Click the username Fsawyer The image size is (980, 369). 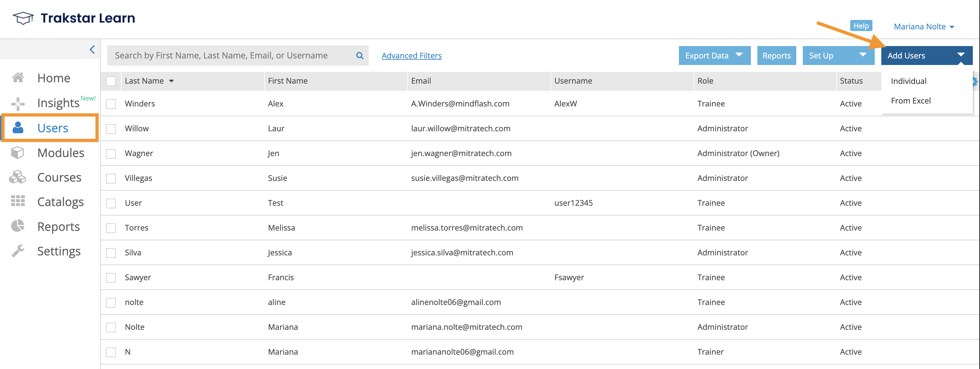tap(569, 278)
